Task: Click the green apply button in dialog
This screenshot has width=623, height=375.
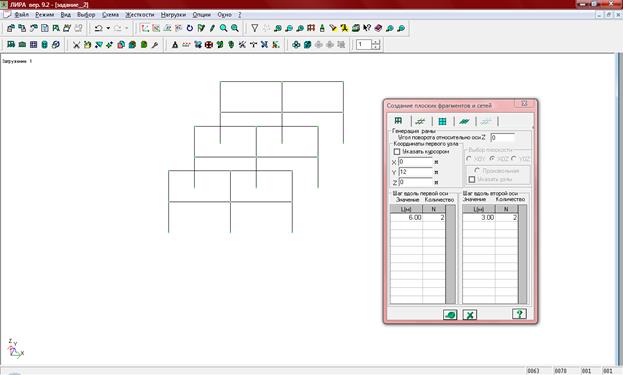Action: 450,315
